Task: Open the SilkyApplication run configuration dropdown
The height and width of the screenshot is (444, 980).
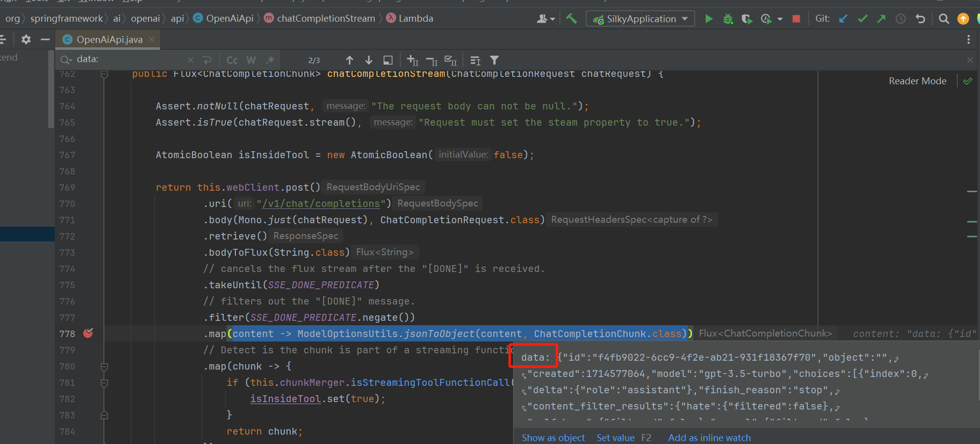Action: point(641,19)
